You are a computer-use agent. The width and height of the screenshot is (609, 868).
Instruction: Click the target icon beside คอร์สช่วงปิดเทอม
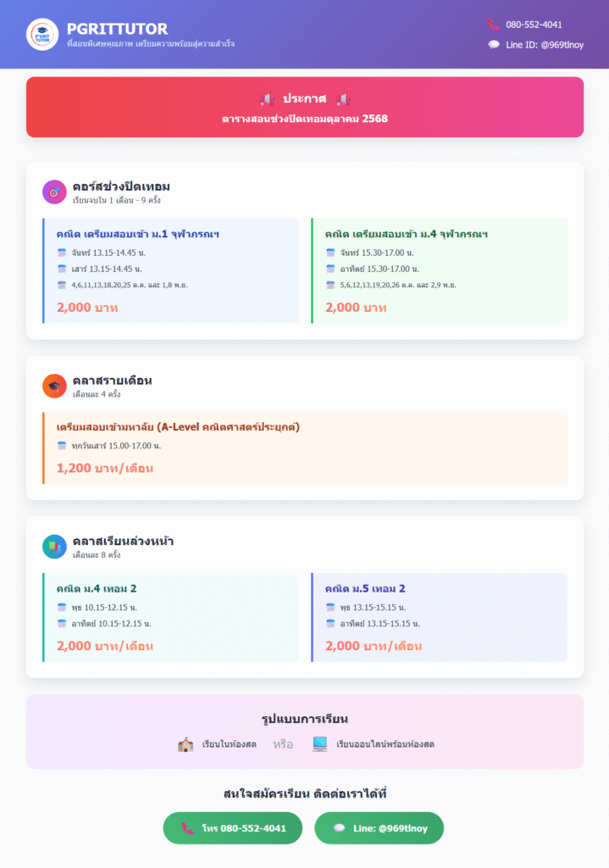(x=54, y=192)
